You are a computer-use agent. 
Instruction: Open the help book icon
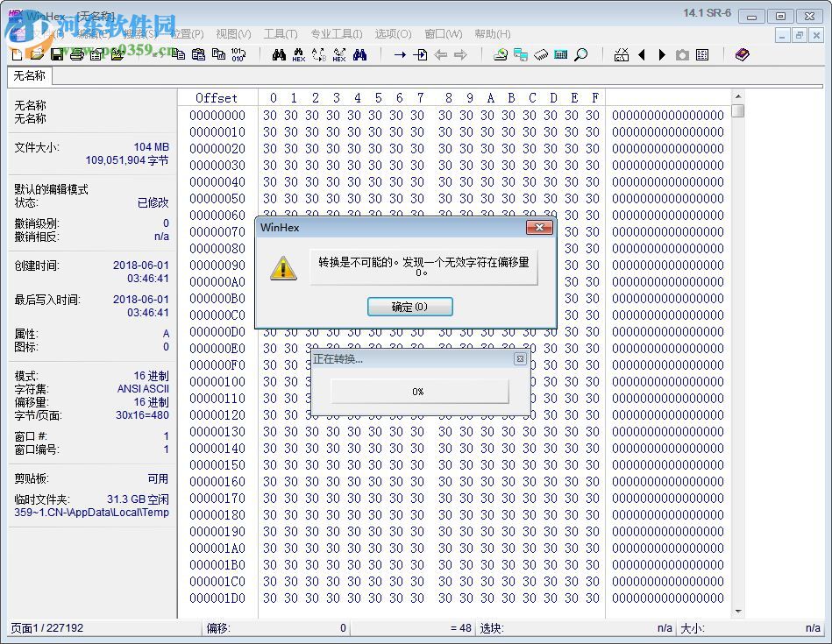[x=743, y=54]
